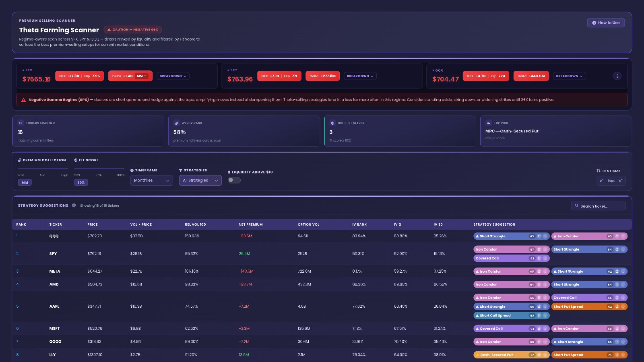The width and height of the screenshot is (644, 362).
Task: Open link icon on LLY Cash-Secured Put chip
Action: click(x=539, y=355)
